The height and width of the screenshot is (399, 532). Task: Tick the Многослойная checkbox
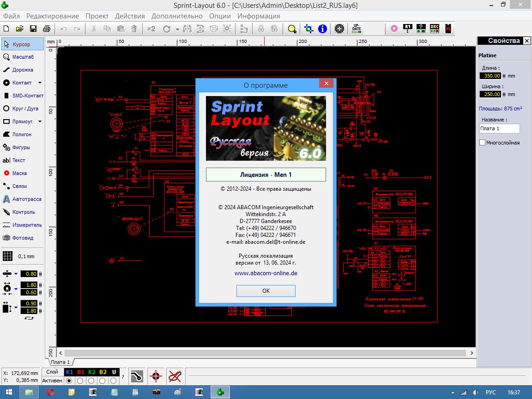coord(482,143)
